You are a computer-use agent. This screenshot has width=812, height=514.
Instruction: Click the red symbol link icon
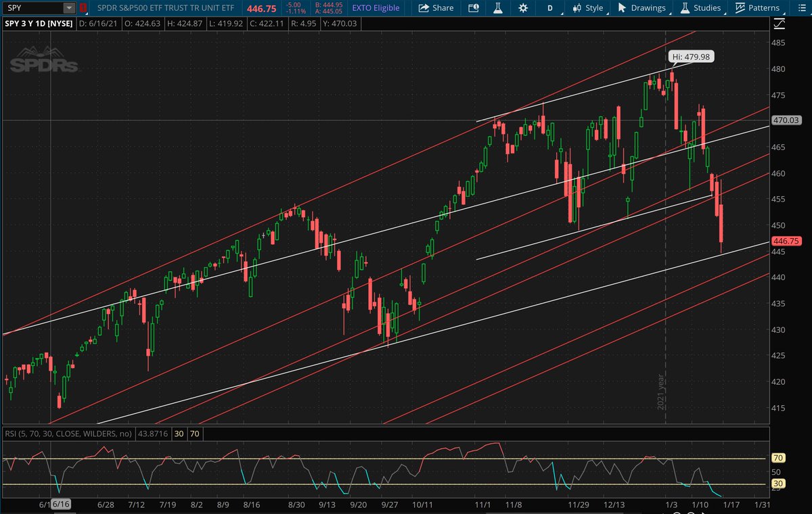point(84,9)
